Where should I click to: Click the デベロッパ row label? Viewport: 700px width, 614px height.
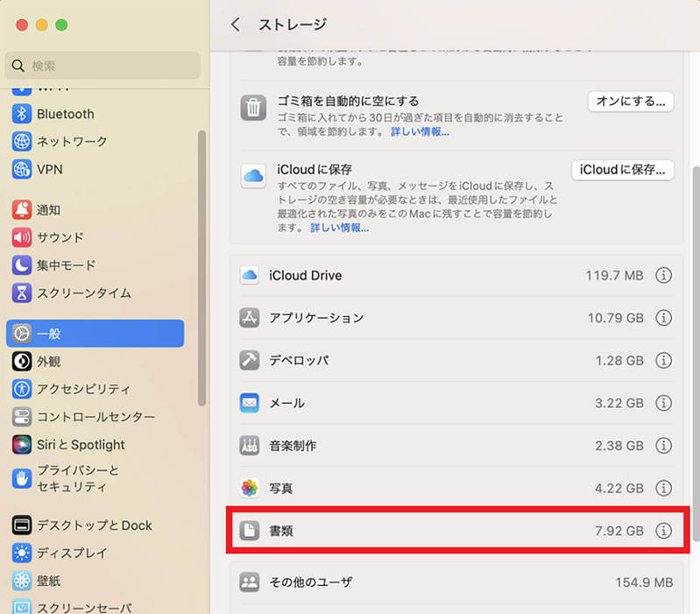coord(299,360)
